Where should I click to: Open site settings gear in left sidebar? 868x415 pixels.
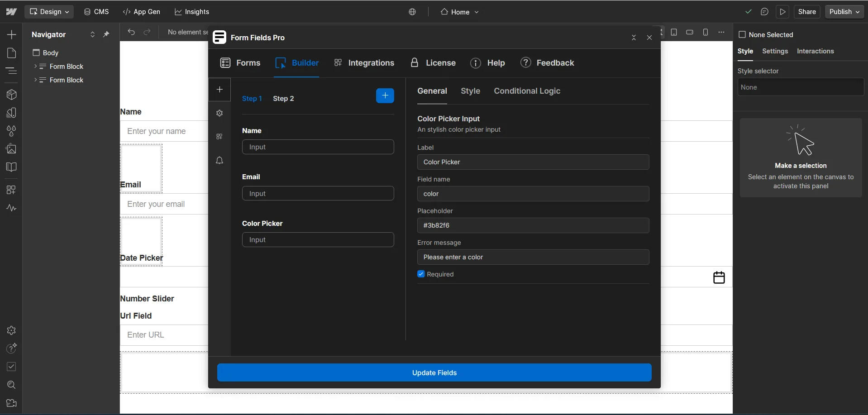(11, 330)
